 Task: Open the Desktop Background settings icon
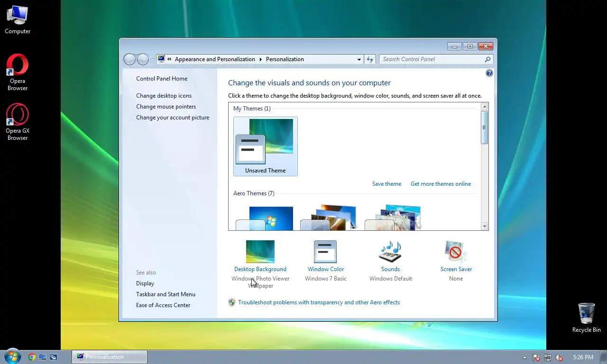tap(260, 251)
